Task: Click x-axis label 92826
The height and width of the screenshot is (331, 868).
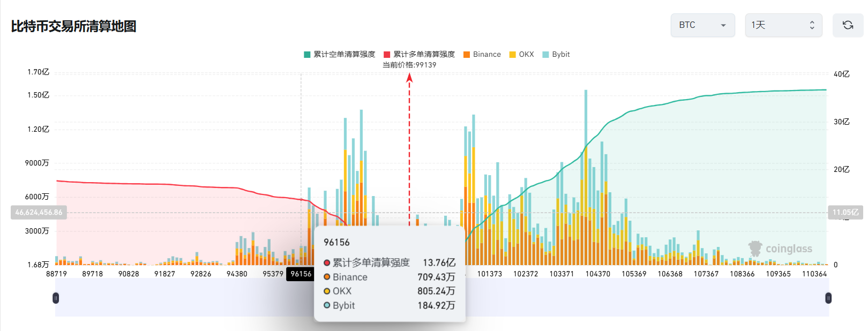Action: click(x=201, y=274)
